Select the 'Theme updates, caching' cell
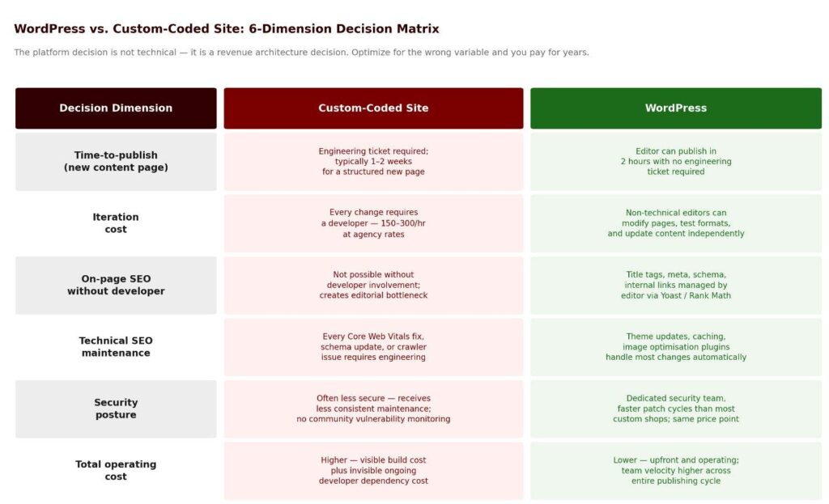The height and width of the screenshot is (504, 829). [675, 347]
